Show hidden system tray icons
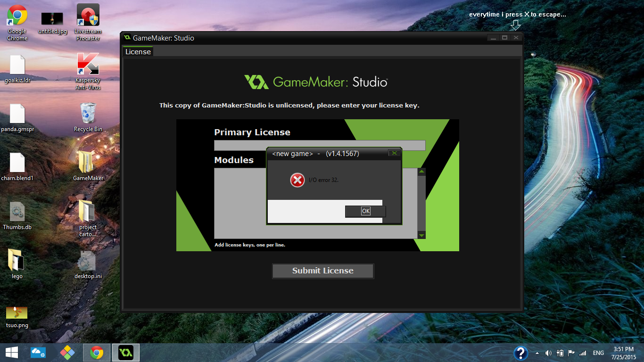 (x=537, y=353)
